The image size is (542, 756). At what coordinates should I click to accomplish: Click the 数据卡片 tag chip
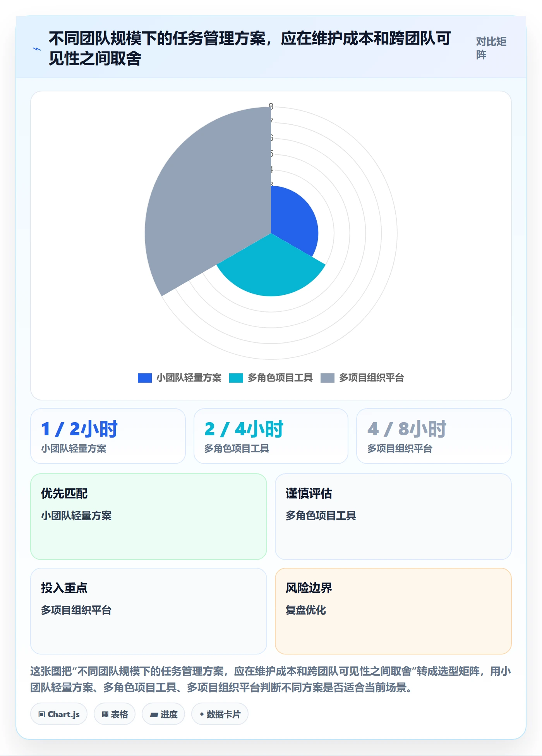[x=220, y=714]
